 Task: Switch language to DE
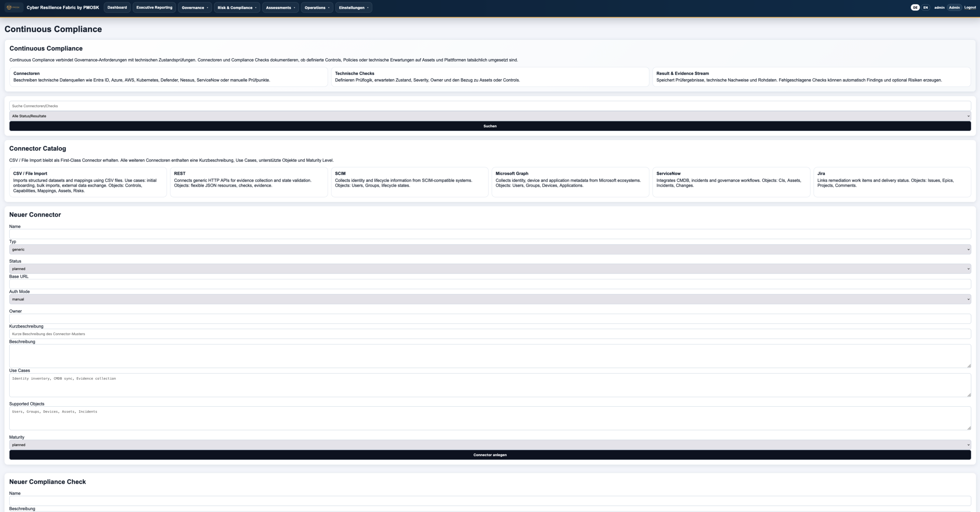[915, 7]
